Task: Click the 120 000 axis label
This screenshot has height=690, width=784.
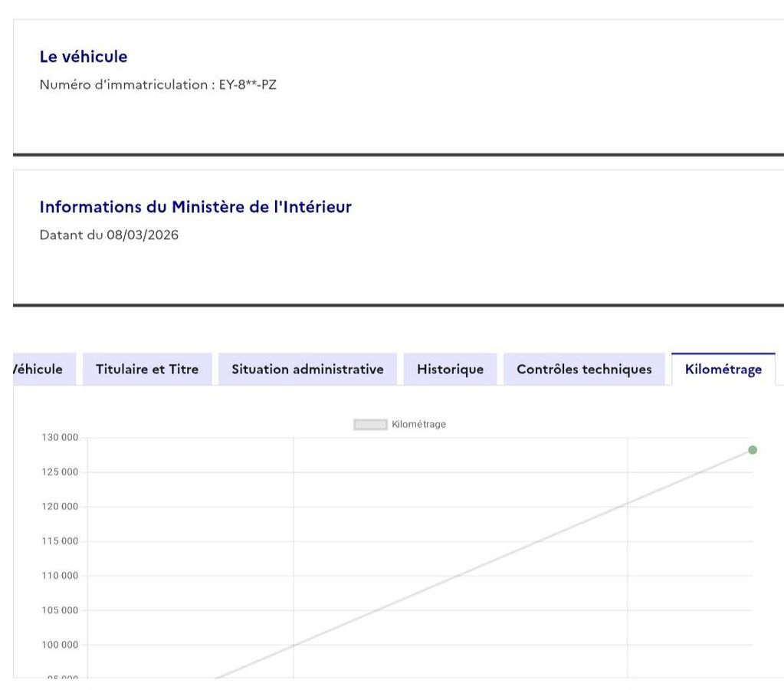Action: click(x=60, y=506)
